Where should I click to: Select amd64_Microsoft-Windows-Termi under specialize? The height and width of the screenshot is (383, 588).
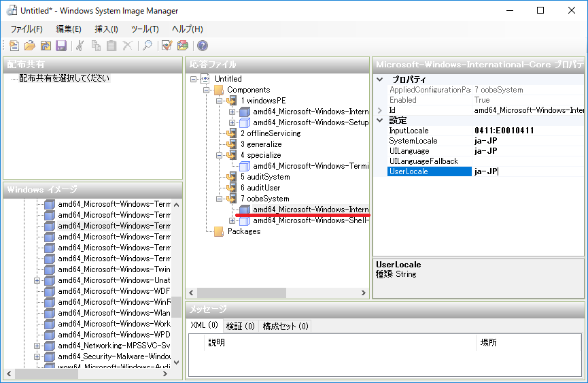(311, 166)
